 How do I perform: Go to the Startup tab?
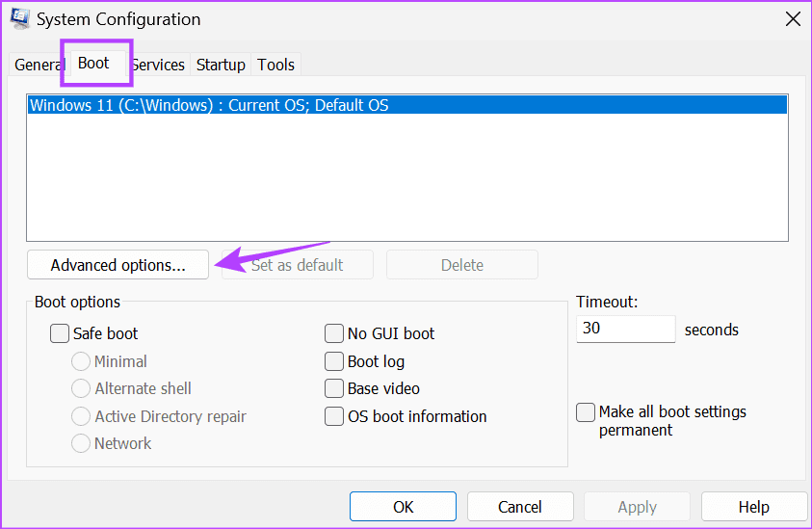[x=221, y=65]
